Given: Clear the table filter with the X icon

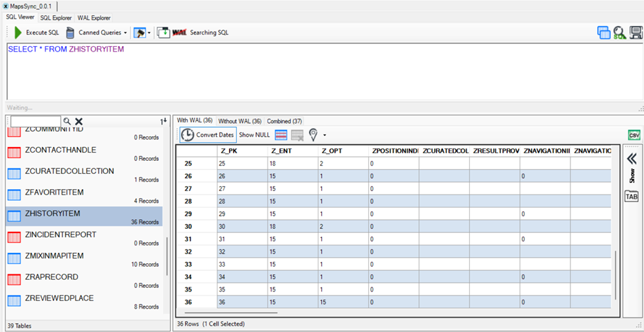Looking at the screenshot, I should tap(79, 121).
